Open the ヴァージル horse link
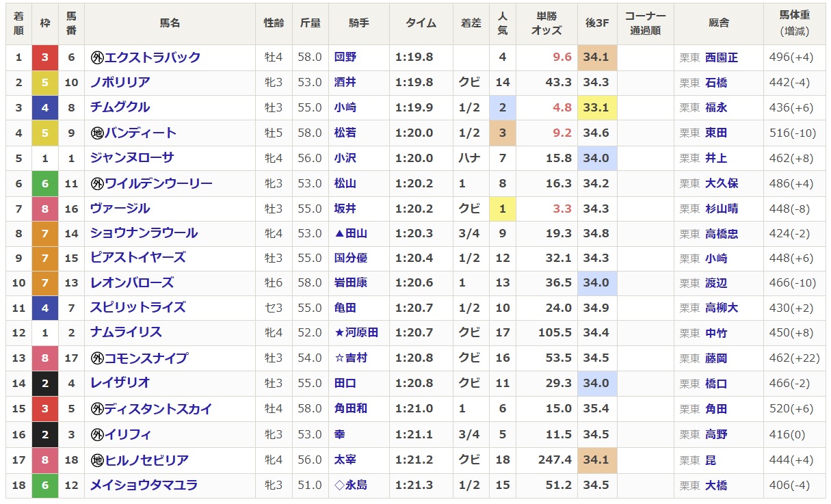This screenshot has height=504, width=831. (x=120, y=209)
